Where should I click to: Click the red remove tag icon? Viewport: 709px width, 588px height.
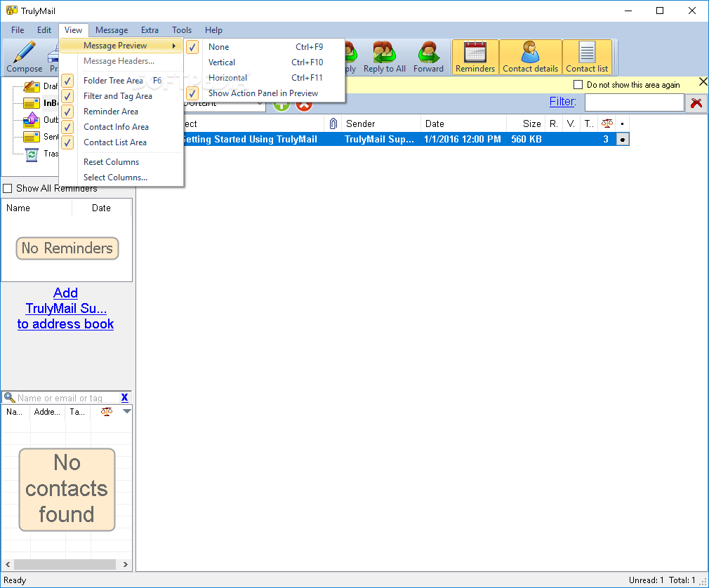pos(304,105)
